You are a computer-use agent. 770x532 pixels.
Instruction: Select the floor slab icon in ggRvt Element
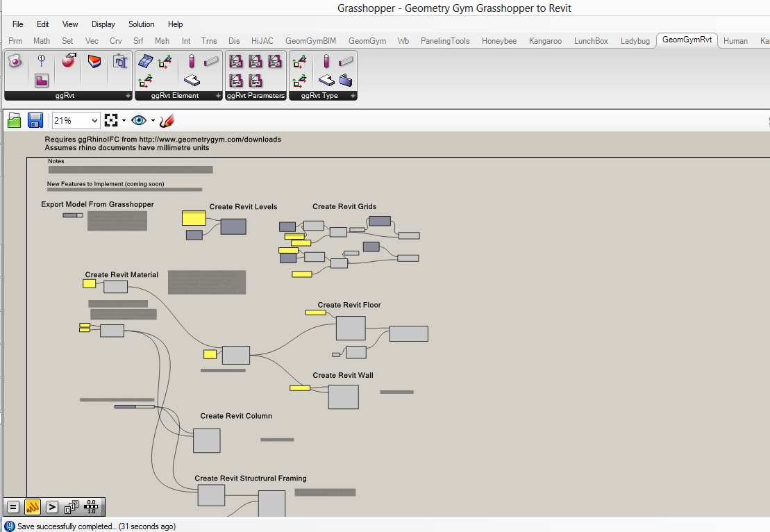pos(192,80)
